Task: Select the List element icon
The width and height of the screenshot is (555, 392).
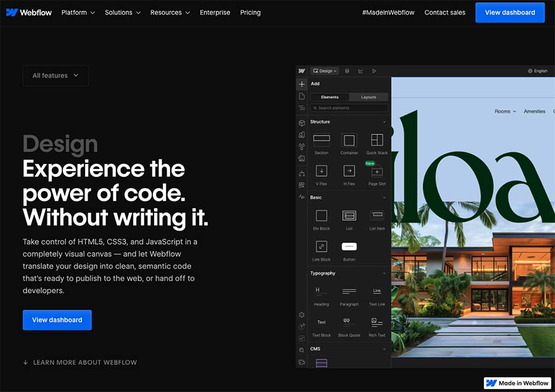Action: (x=349, y=216)
